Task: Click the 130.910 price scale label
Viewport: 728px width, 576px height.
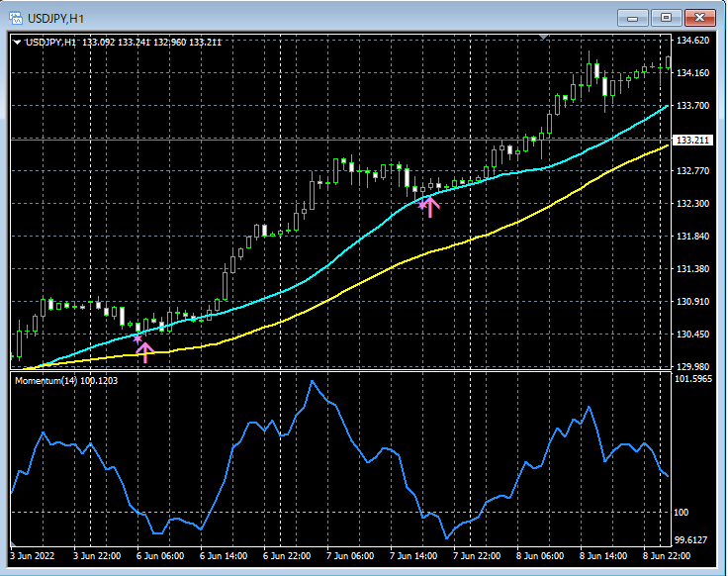Action: point(692,302)
